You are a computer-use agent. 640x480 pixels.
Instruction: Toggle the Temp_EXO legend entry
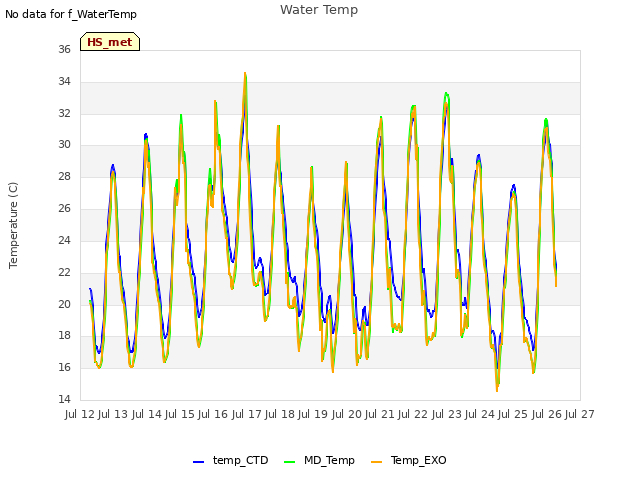coord(409,460)
